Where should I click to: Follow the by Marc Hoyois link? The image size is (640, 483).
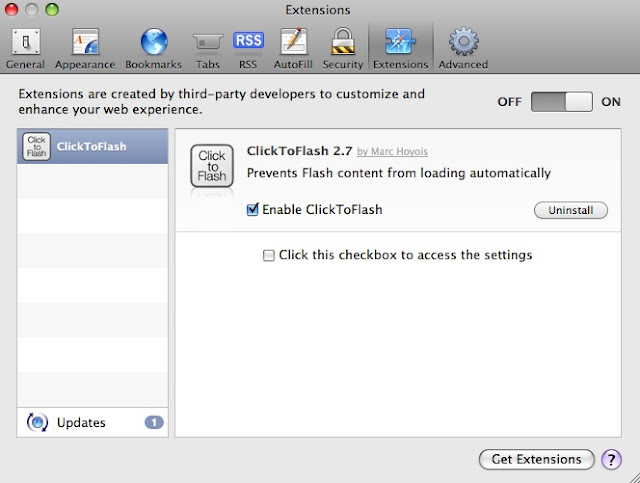392,151
